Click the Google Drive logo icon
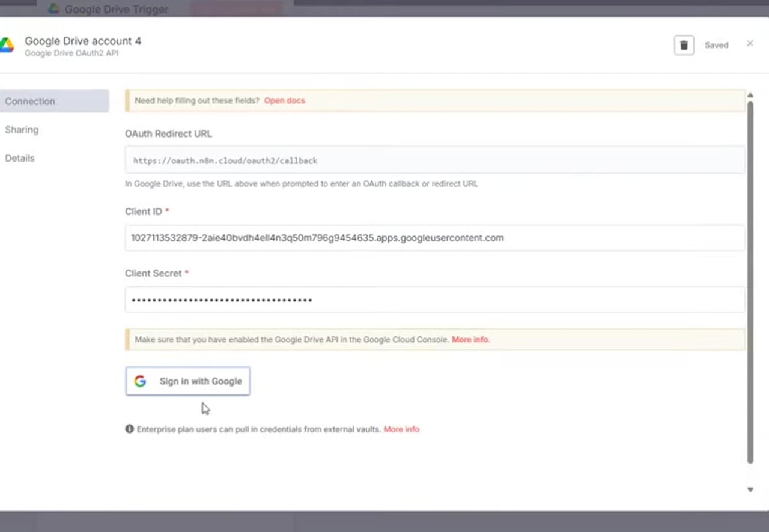This screenshot has width=769, height=532. (x=7, y=46)
